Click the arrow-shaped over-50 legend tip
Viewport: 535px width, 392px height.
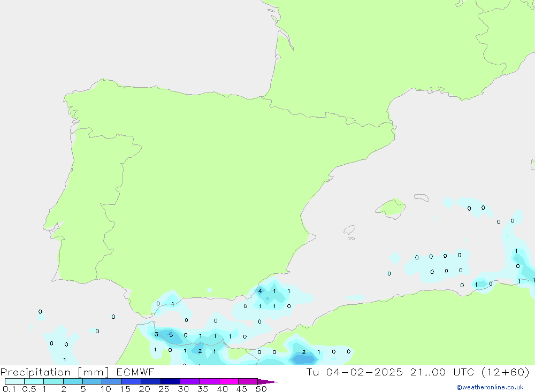click(267, 382)
